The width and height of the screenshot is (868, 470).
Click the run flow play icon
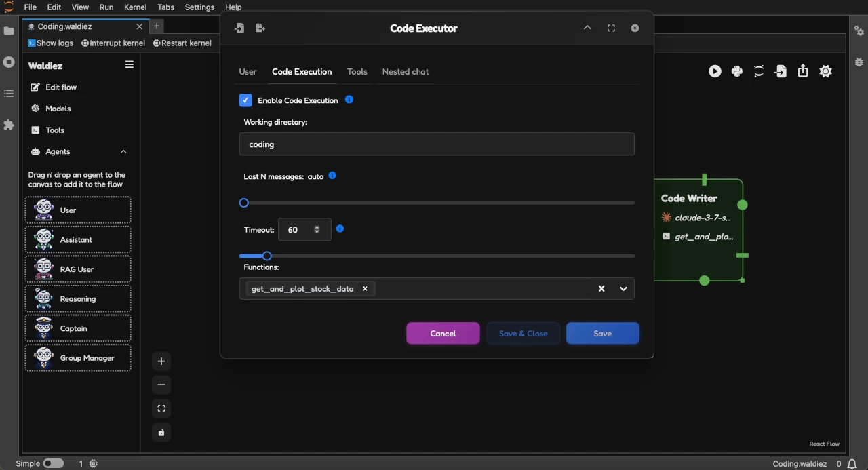tap(715, 71)
